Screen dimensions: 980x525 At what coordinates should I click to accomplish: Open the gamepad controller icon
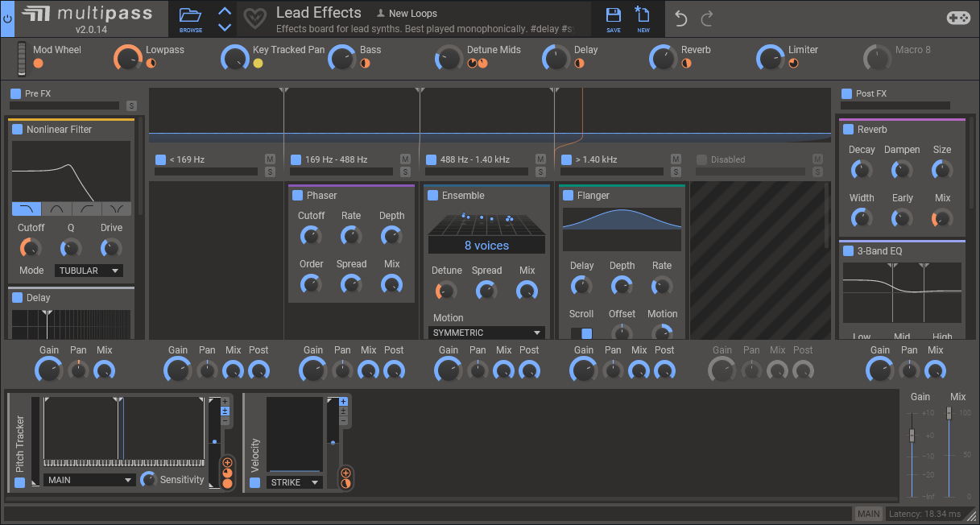957,18
